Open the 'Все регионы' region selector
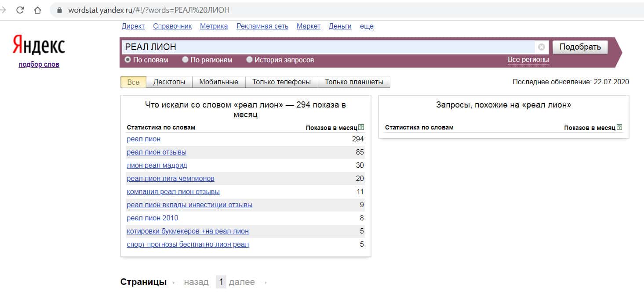This screenshot has height=295, width=644. tap(528, 60)
